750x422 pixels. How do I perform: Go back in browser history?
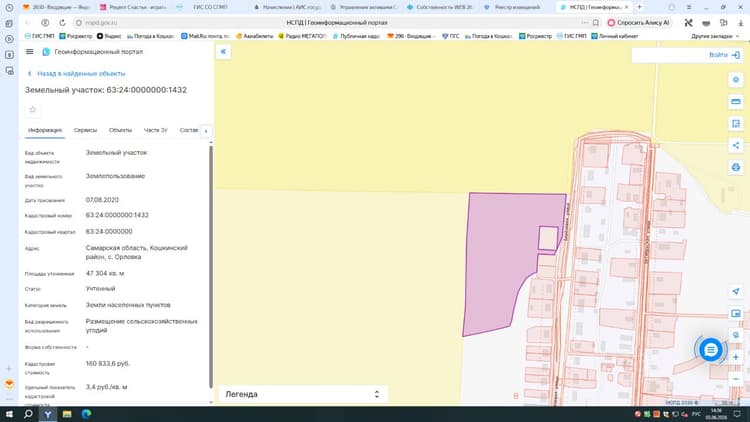coord(28,22)
